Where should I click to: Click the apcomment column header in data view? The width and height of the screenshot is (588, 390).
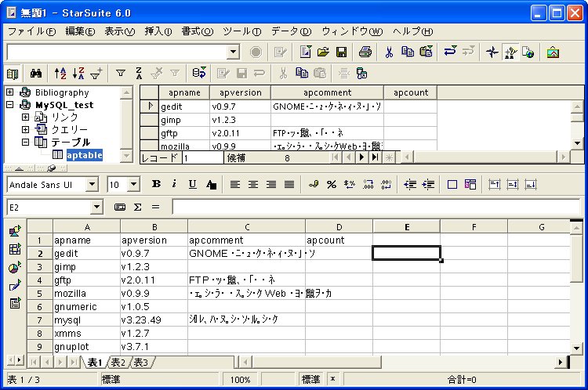click(327, 92)
